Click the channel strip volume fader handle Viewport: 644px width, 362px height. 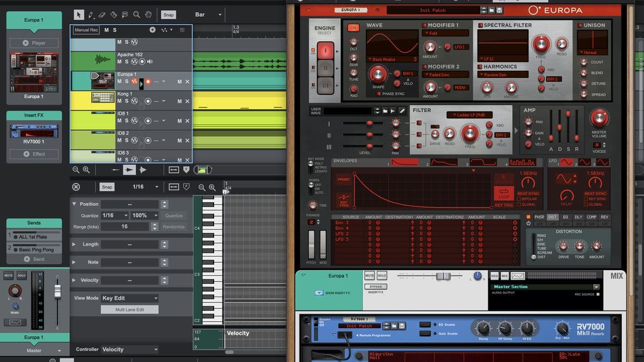coord(57,292)
